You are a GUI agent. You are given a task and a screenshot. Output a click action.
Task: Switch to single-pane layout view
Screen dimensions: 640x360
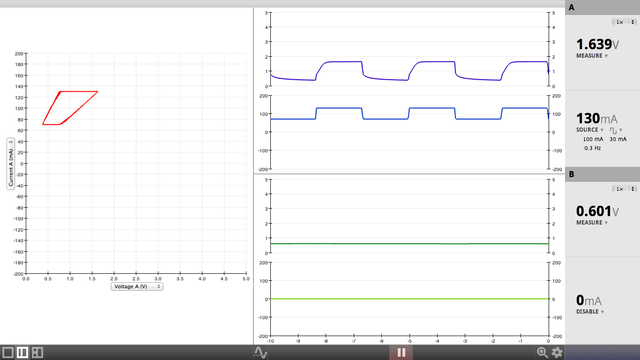8,352
